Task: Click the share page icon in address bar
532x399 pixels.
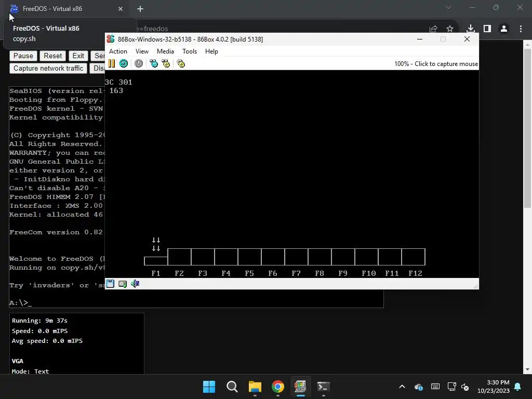Action: tap(433, 29)
